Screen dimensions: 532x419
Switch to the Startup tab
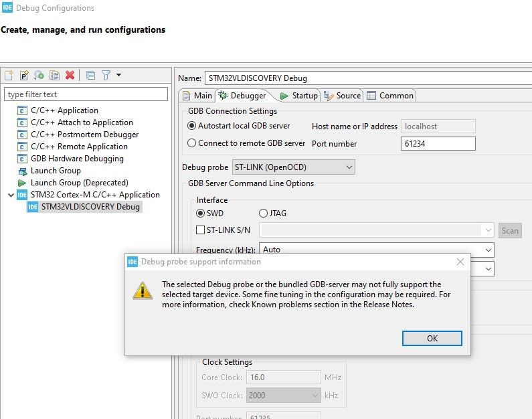tap(298, 96)
